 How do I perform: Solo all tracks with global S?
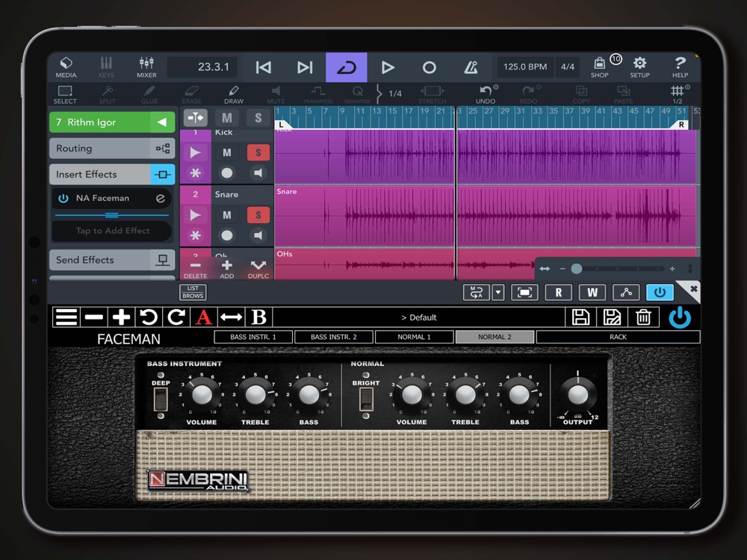tap(258, 118)
